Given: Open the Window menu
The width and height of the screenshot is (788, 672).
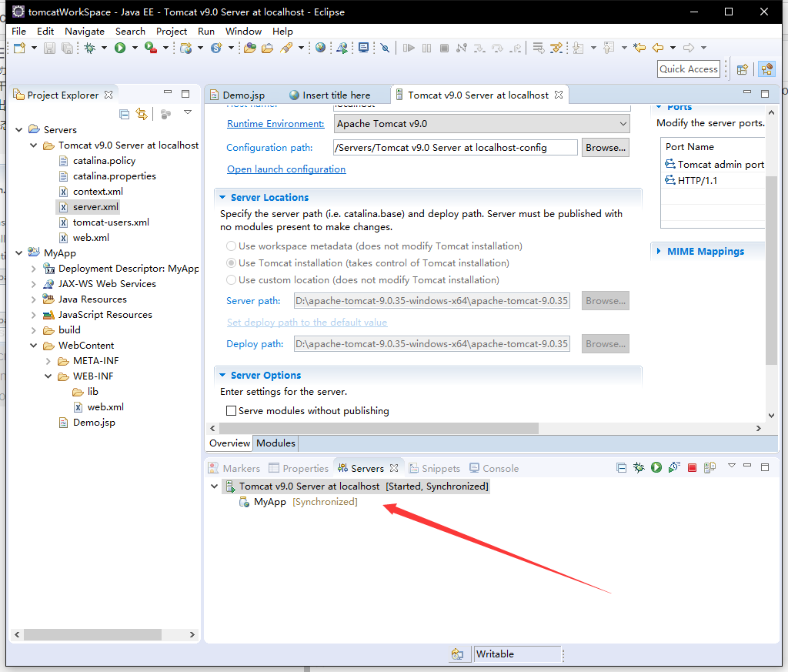Looking at the screenshot, I should coord(243,31).
